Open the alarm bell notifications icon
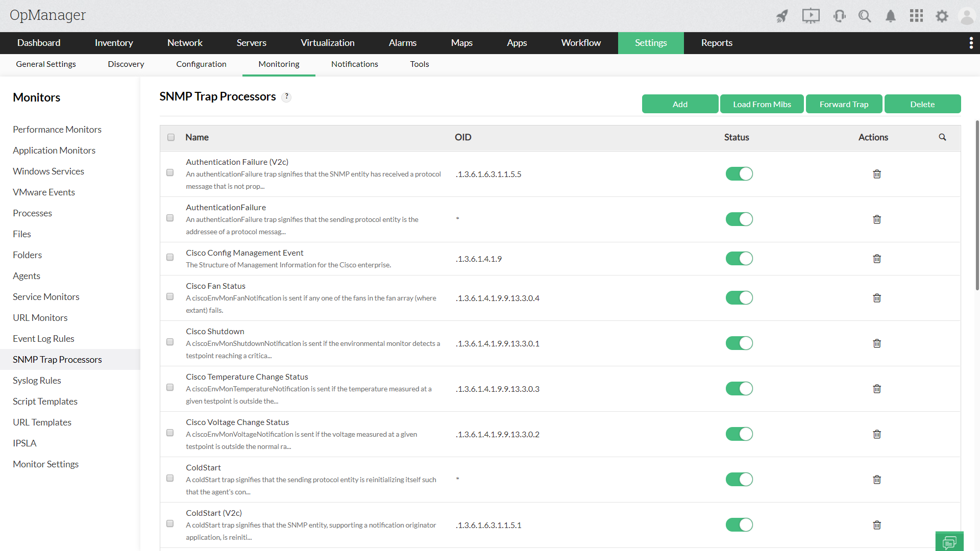This screenshot has width=980, height=551. click(890, 16)
